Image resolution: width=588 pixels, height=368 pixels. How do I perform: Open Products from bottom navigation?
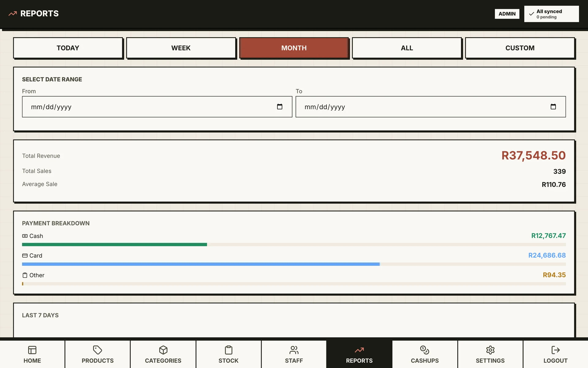[x=98, y=354]
